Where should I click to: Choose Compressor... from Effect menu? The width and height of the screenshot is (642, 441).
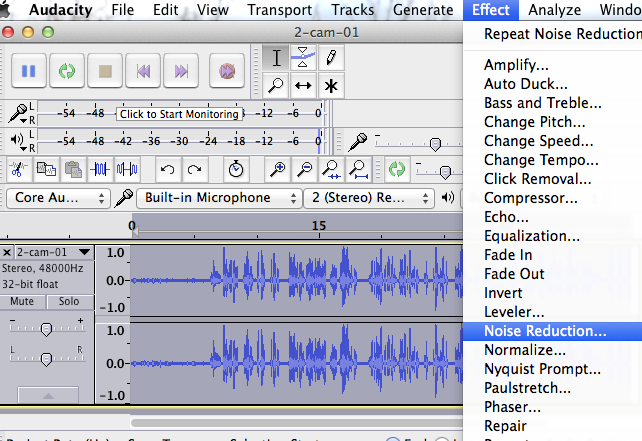coord(552,198)
